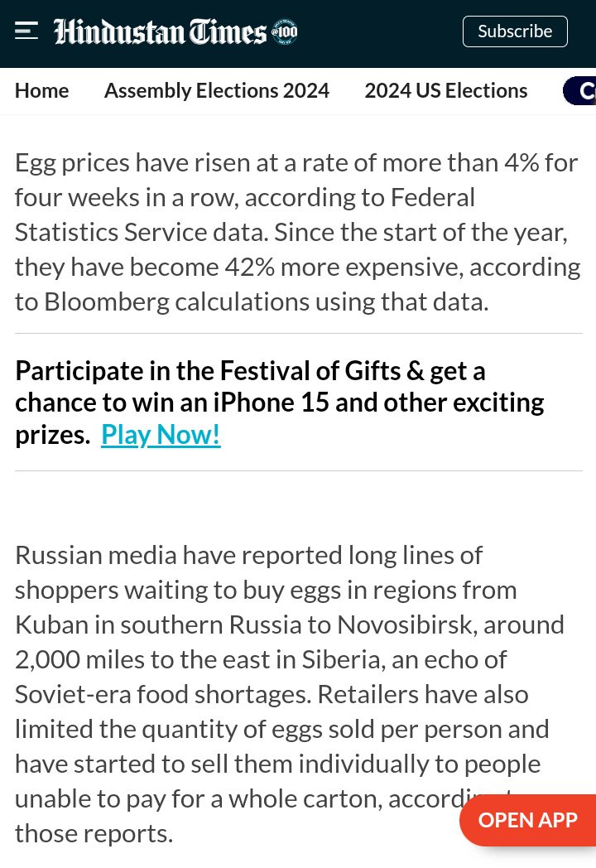Image resolution: width=596 pixels, height=868 pixels.
Task: Click the 100 years anniversary badge
Action: (285, 32)
